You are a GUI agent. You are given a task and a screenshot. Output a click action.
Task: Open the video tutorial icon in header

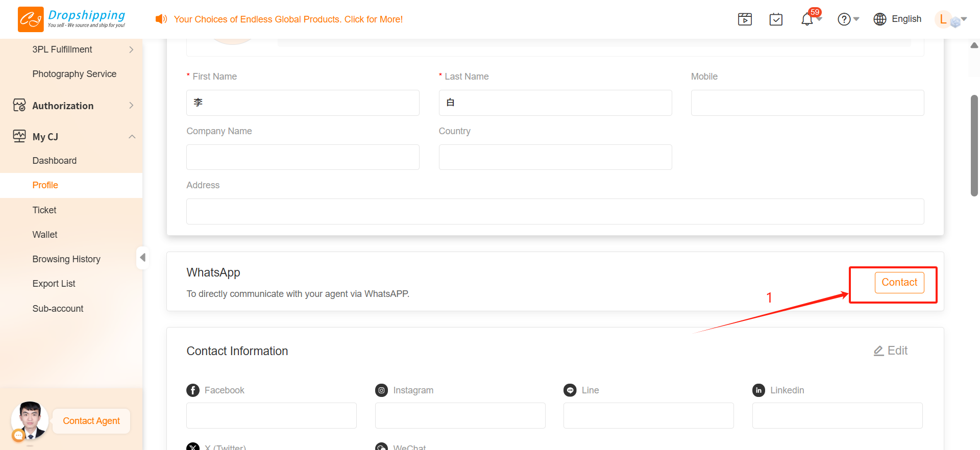point(745,19)
